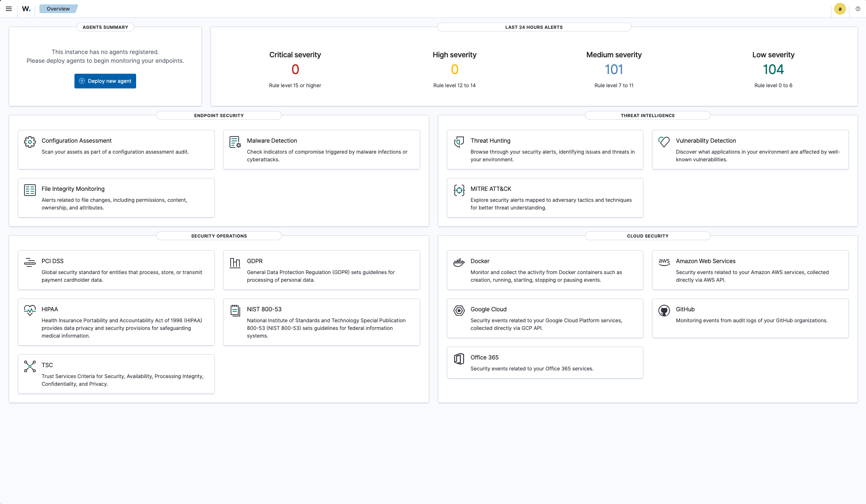
Task: Click the MITRE ATT&CK target icon
Action: pyautogui.click(x=459, y=190)
